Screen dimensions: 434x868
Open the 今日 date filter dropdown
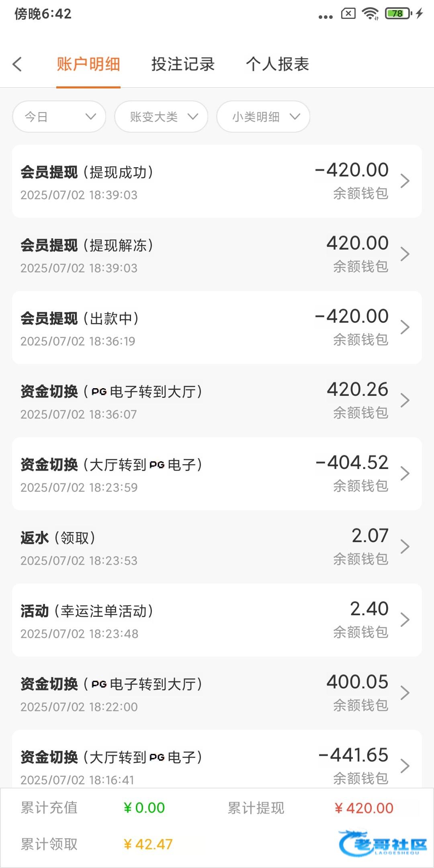point(59,117)
